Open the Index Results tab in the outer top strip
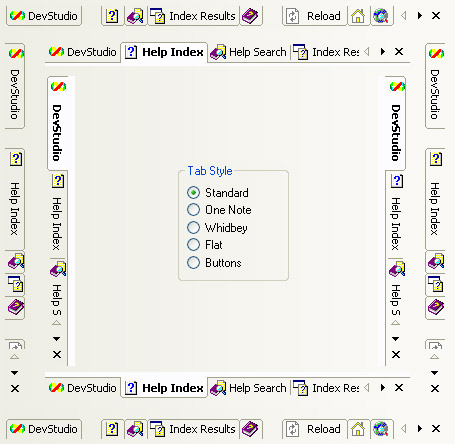Viewport: 455px width, 444px height. click(x=193, y=16)
